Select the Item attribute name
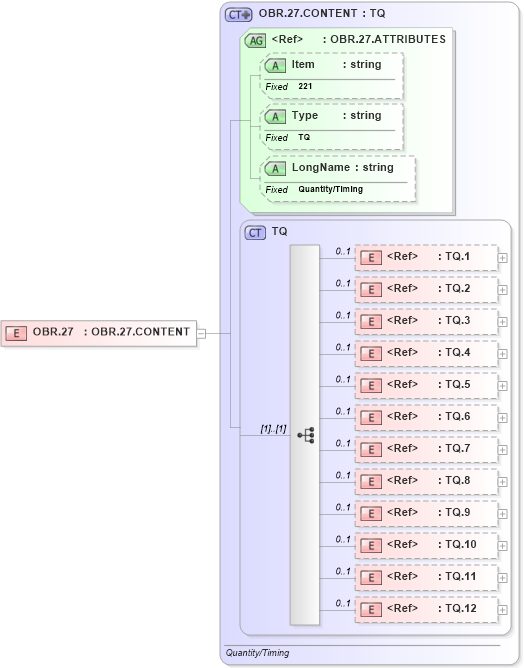 (303, 64)
